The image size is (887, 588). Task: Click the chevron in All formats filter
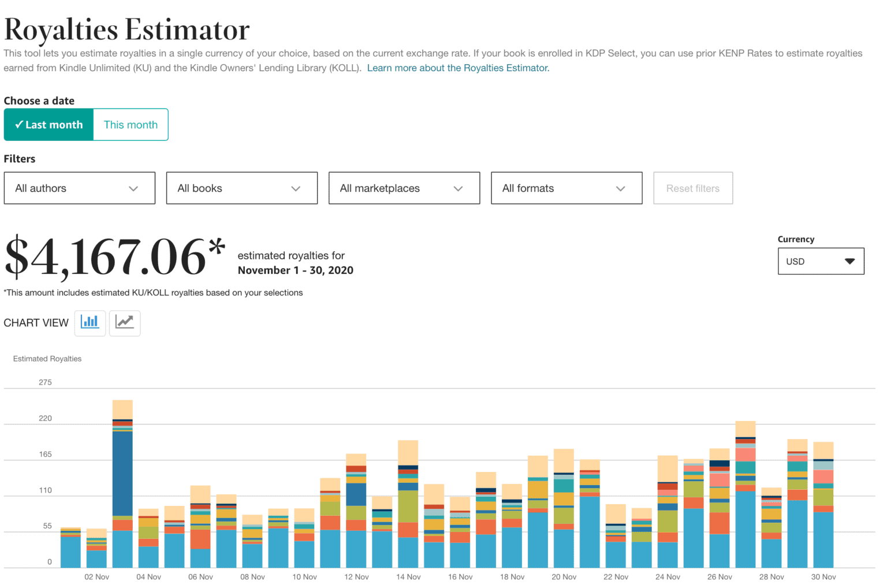point(621,189)
